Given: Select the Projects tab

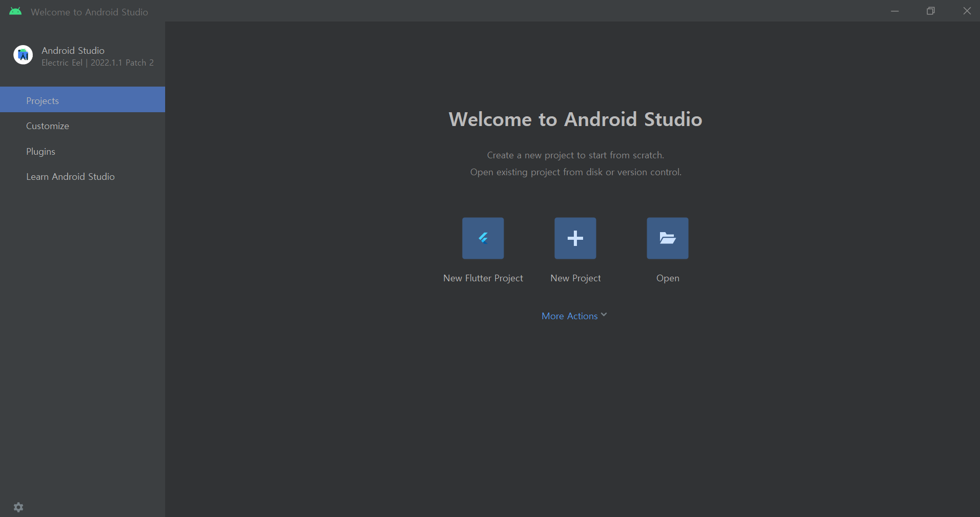Looking at the screenshot, I should click(83, 100).
